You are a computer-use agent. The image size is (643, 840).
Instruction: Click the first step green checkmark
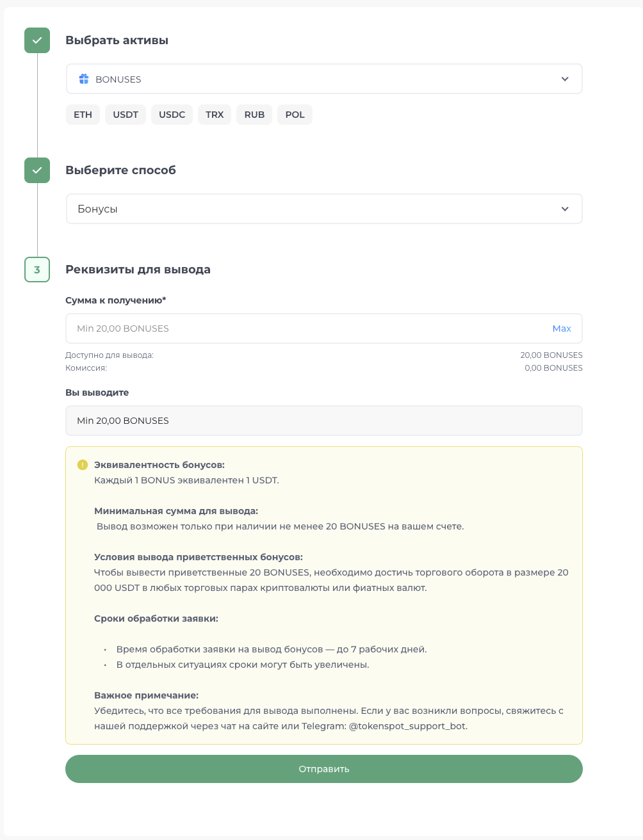tap(37, 40)
